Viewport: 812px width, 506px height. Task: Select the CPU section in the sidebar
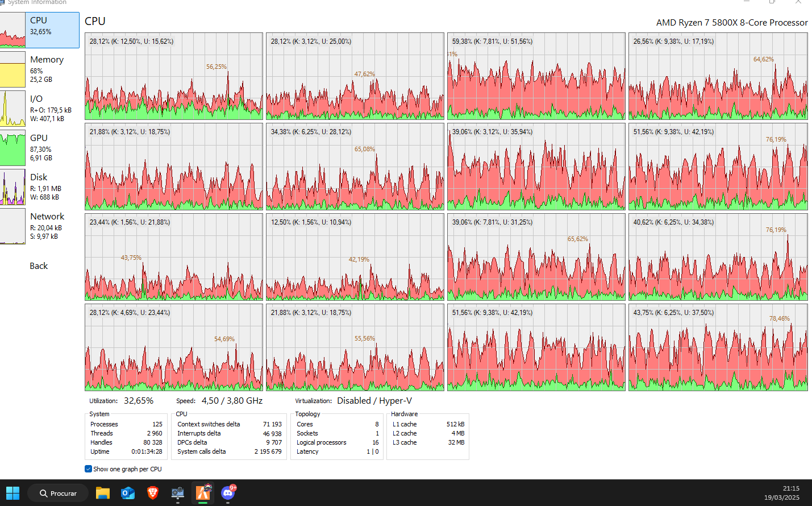(40, 30)
